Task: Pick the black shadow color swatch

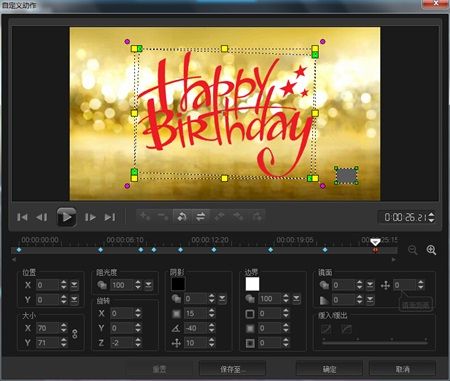Action: [x=178, y=284]
